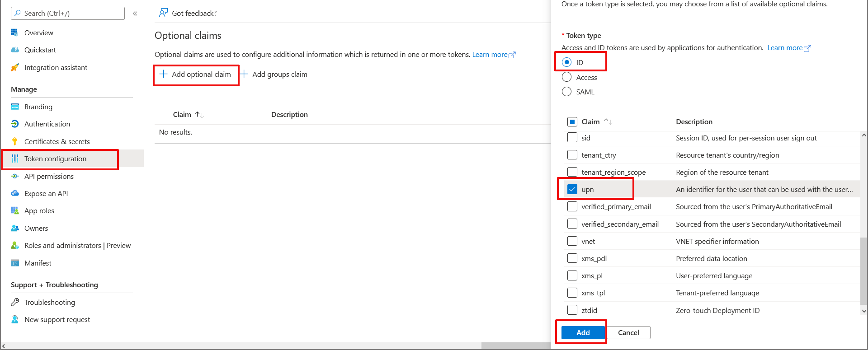Uncheck the upn claim checkbox
This screenshot has height=350, width=868.
[x=572, y=189]
